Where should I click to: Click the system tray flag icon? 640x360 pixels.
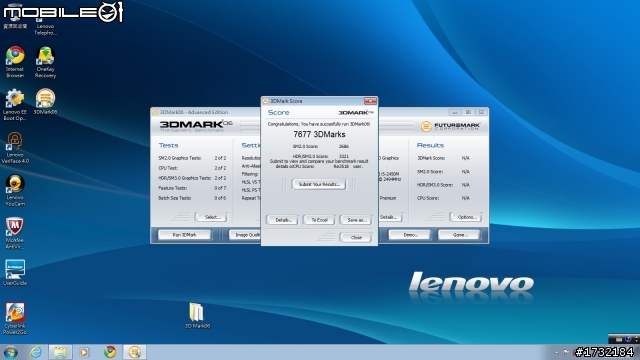click(x=566, y=352)
